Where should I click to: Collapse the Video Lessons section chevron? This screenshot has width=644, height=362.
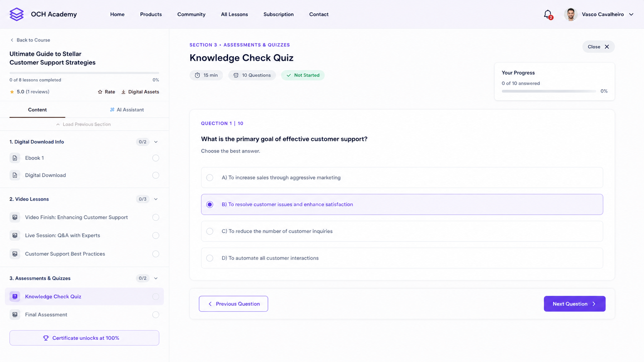[x=156, y=199]
